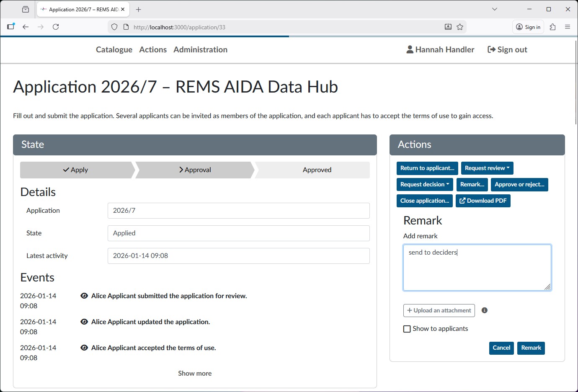Enable the Show to applicants checkbox
This screenshot has width=578, height=392.
click(407, 329)
